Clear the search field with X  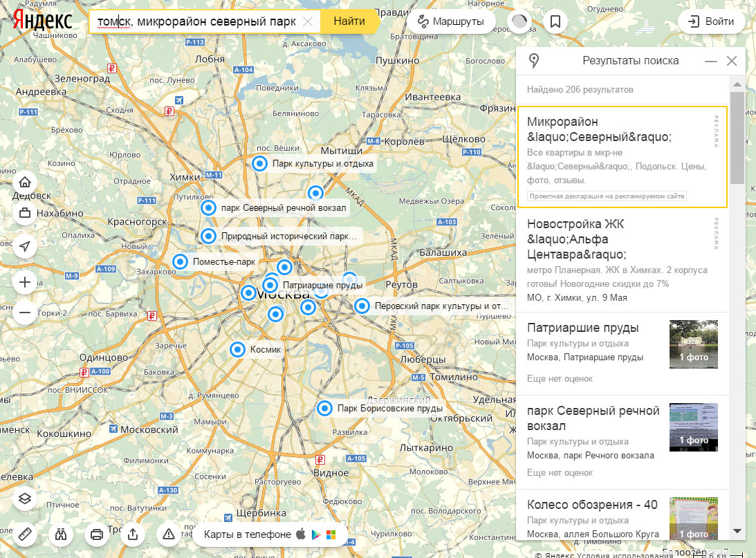[308, 21]
